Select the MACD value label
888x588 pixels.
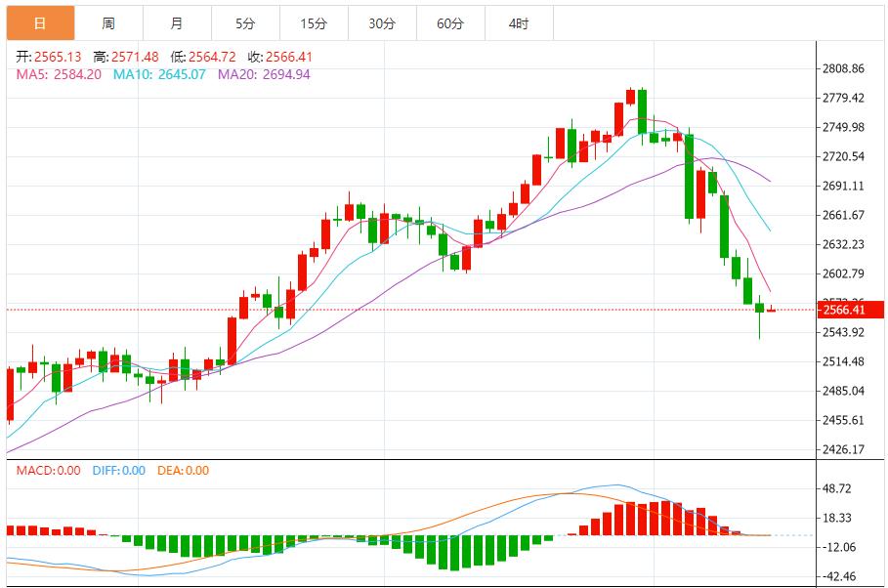pos(49,471)
